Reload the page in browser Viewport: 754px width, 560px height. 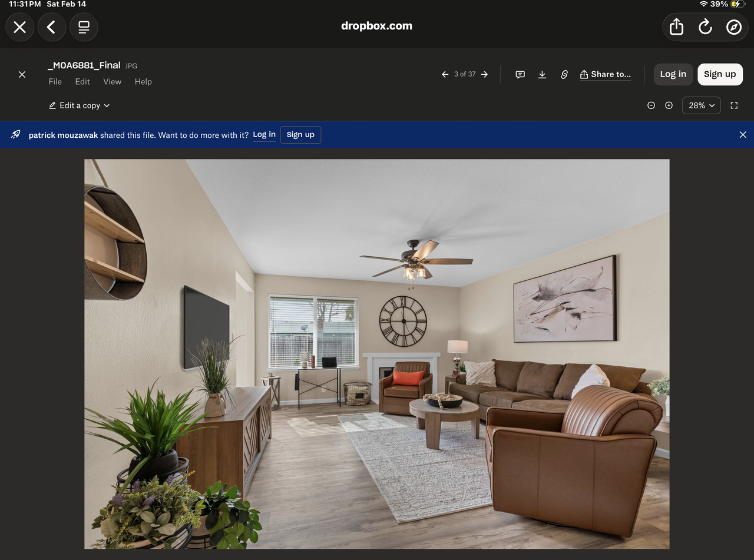click(705, 27)
